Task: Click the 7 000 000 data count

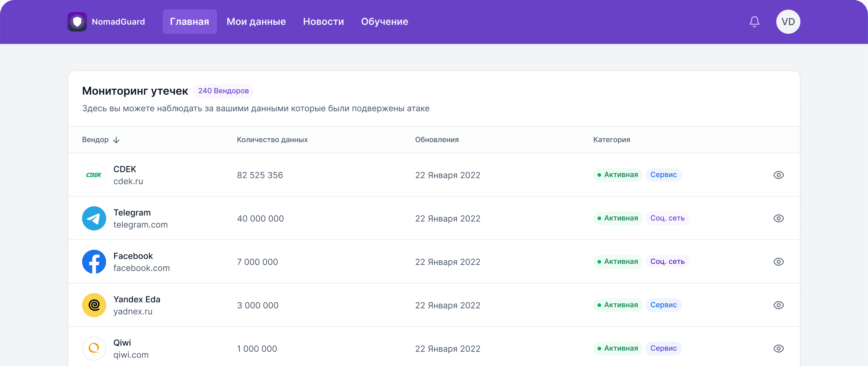Action: click(x=257, y=262)
